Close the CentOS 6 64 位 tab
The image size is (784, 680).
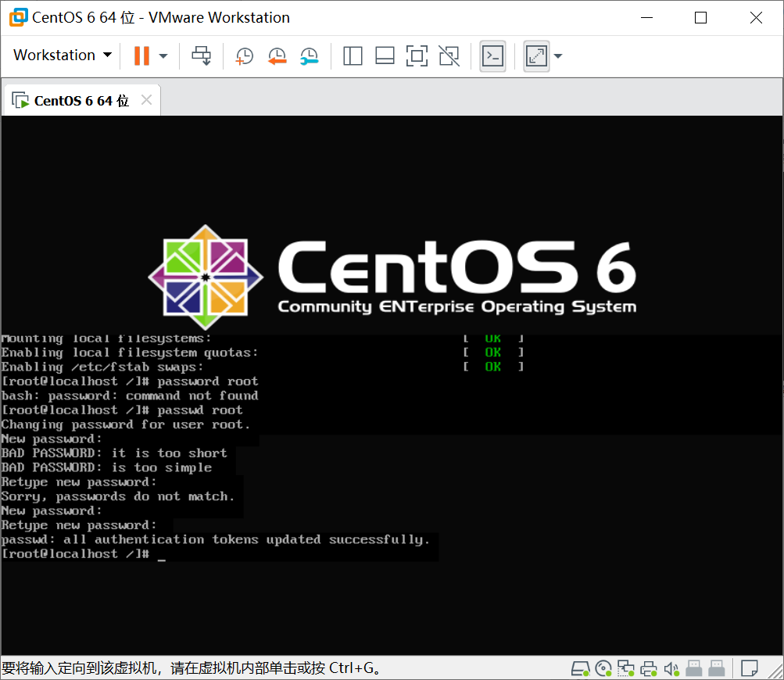click(x=145, y=99)
